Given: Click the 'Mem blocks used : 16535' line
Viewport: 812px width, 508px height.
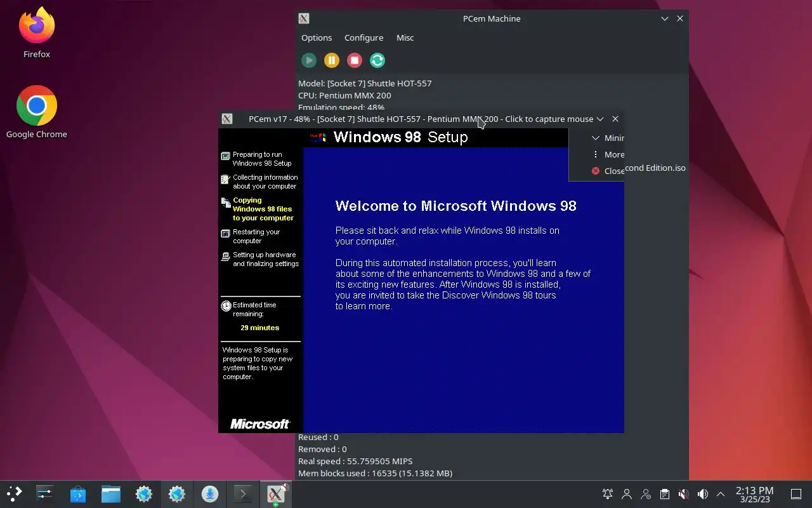Looking at the screenshot, I should 375,473.
